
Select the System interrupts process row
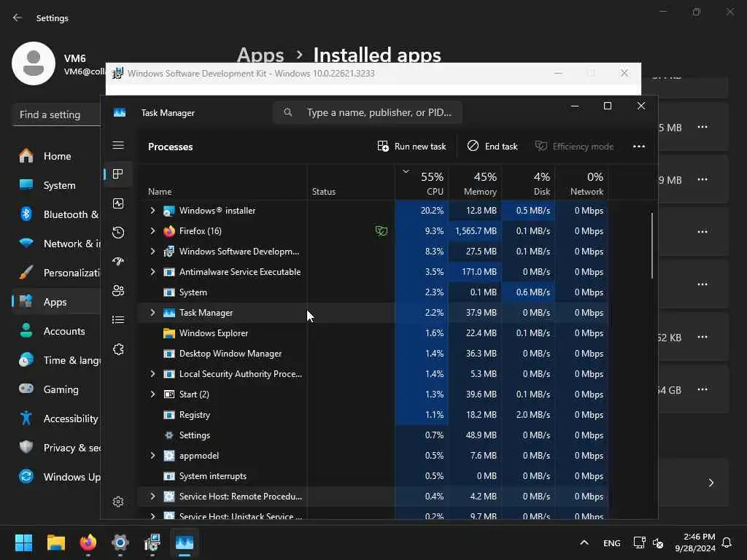coord(373,475)
